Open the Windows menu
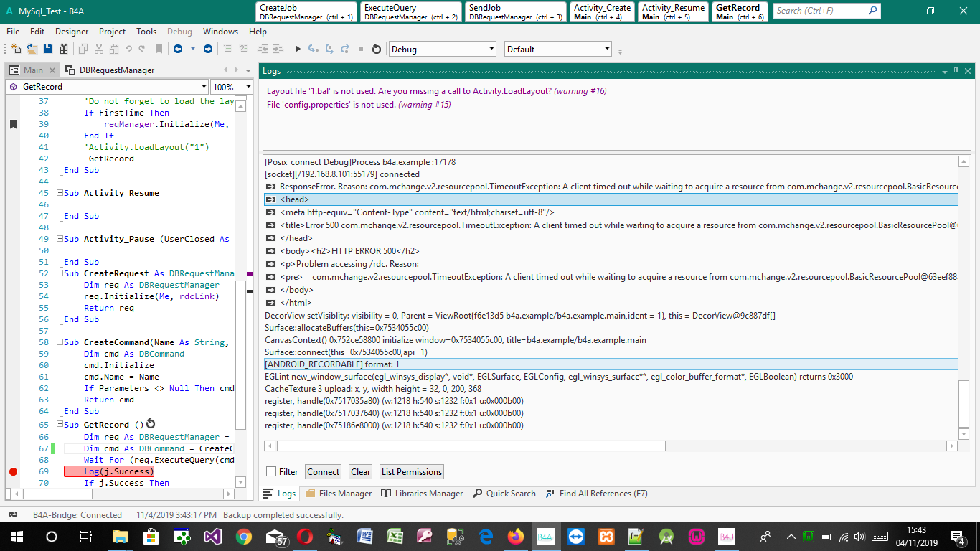This screenshot has width=980, height=551. pyautogui.click(x=220, y=31)
